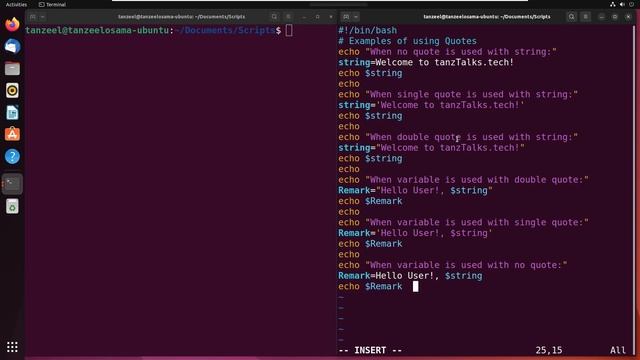Close the left terminal window

click(331, 17)
